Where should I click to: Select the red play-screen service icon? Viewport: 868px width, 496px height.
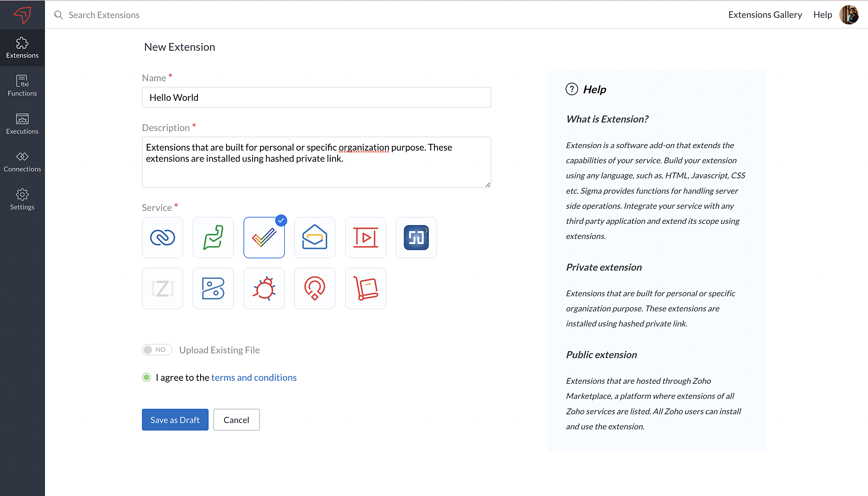(365, 238)
